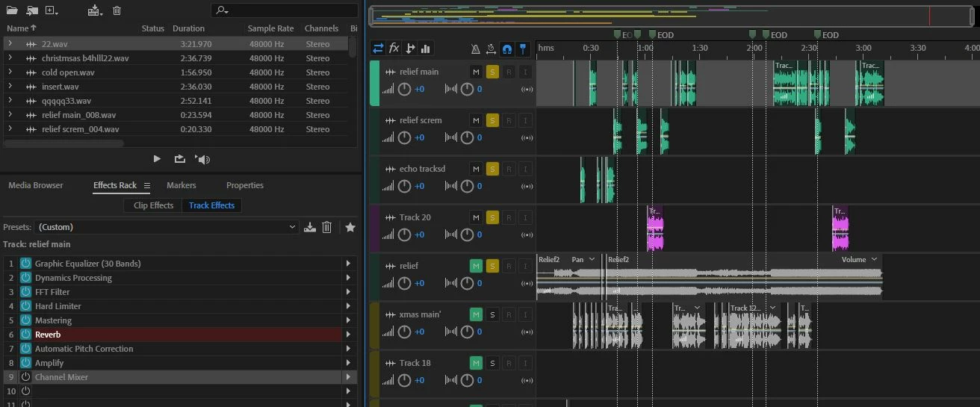Expand the cold open.wav file row
The image size is (980, 407).
point(10,72)
